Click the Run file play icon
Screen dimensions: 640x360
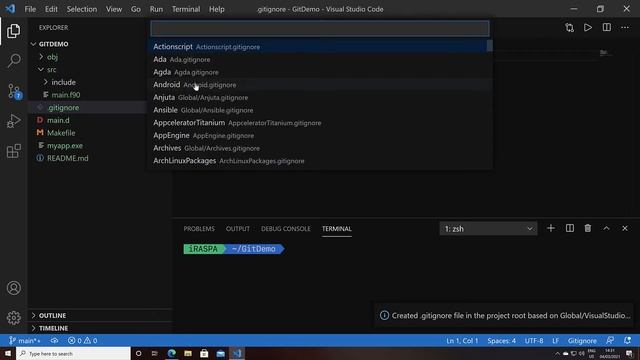(x=588, y=28)
